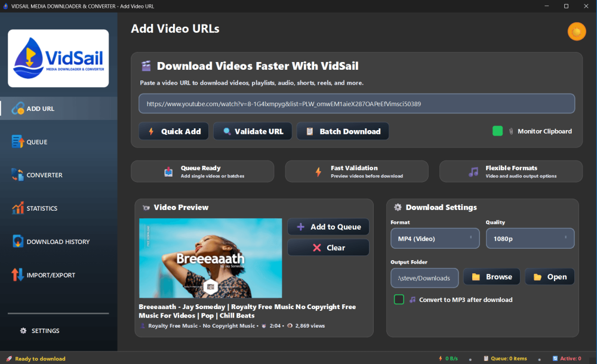Click the Ready to download status text

point(40,359)
